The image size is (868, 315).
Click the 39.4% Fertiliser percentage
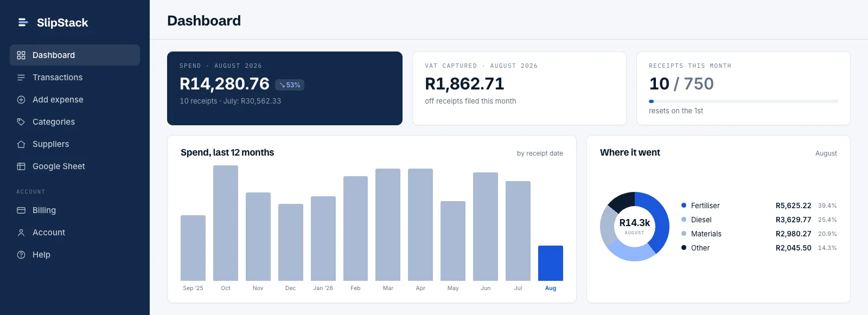coord(827,206)
